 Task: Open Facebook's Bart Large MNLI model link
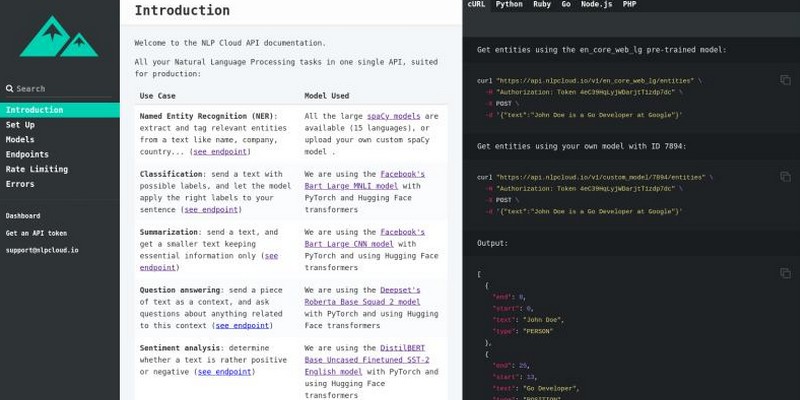tap(365, 185)
